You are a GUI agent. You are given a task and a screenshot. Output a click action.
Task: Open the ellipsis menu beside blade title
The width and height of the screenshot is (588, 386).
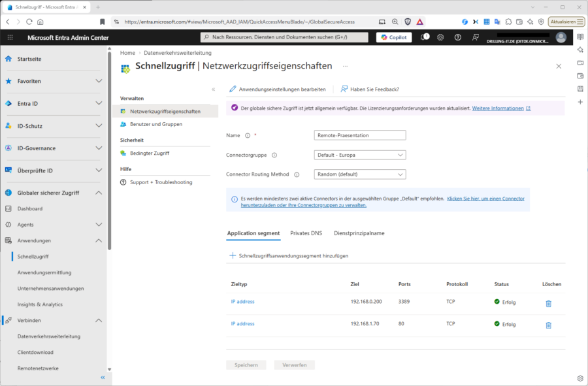pyautogui.click(x=345, y=67)
